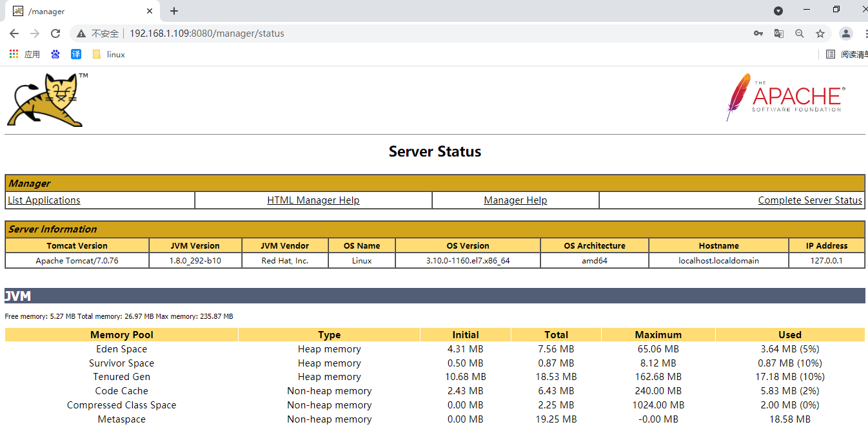Click the Tomcat Version column header
The image size is (868, 429).
coord(77,246)
